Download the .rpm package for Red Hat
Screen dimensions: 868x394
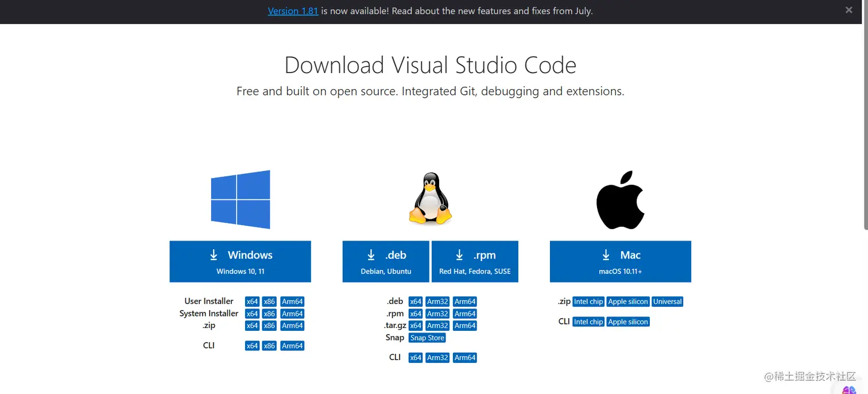tap(475, 261)
